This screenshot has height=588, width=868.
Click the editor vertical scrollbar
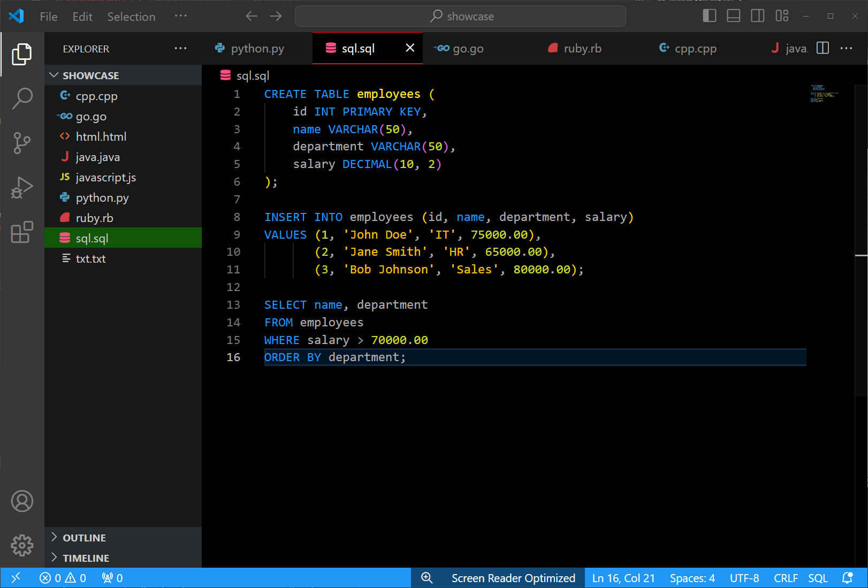[x=861, y=241]
